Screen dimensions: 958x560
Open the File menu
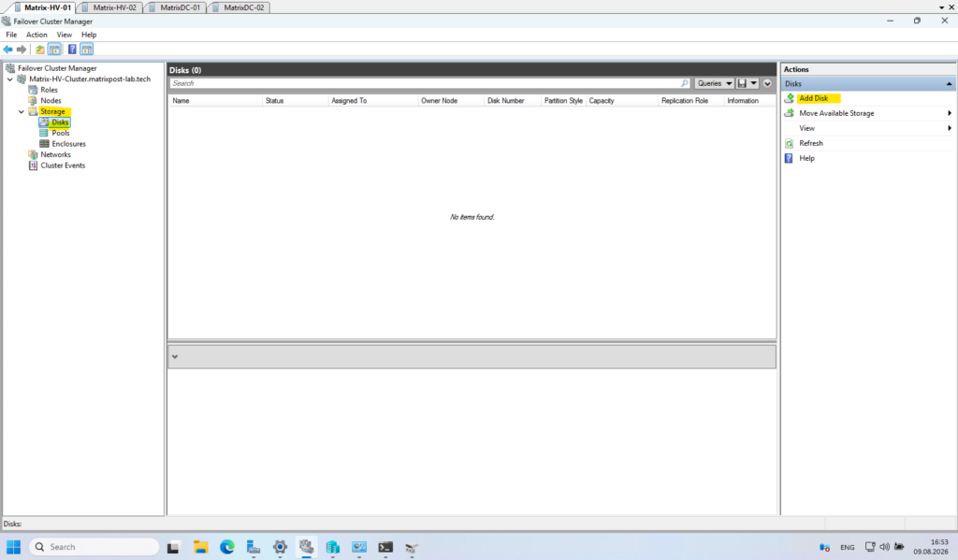pos(11,35)
